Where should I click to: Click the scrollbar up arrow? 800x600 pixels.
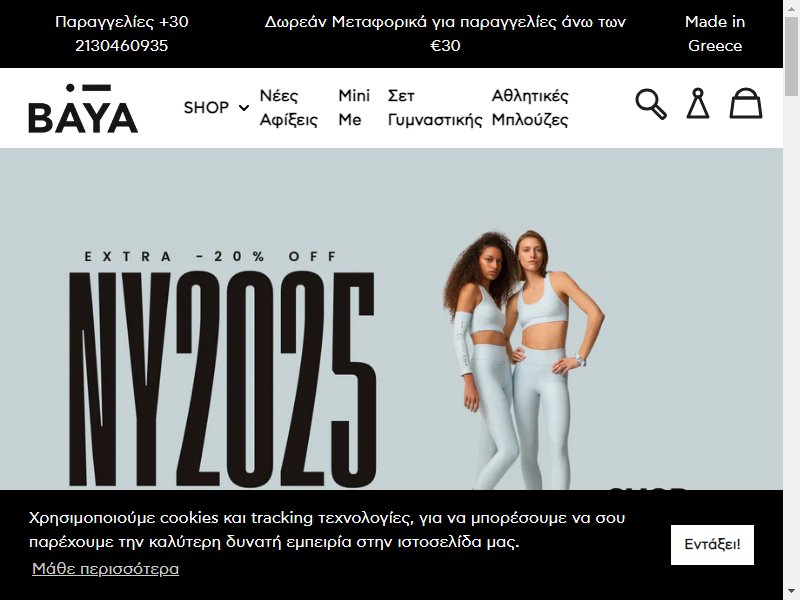click(x=791, y=7)
